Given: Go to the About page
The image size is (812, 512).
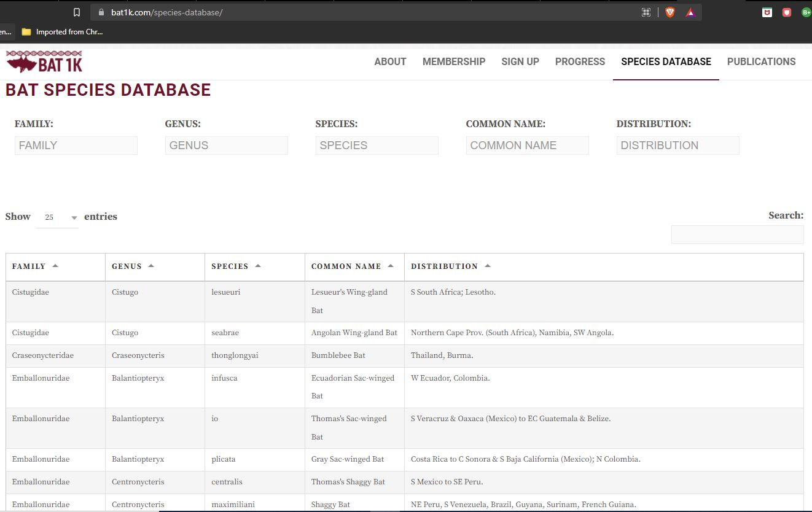Looking at the screenshot, I should click(x=390, y=61).
